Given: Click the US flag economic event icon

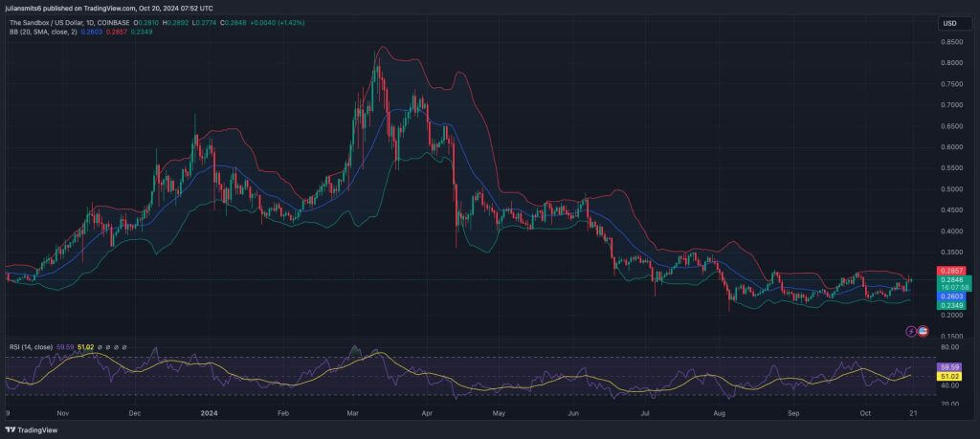Looking at the screenshot, I should (923, 331).
